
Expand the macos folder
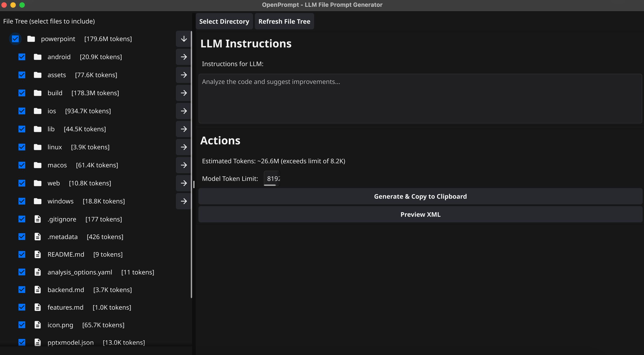coord(183,165)
